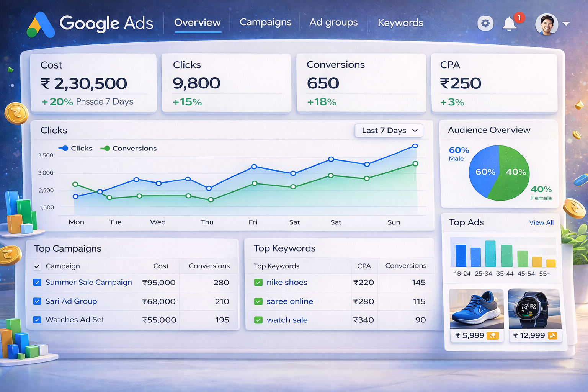This screenshot has height=392, width=588.
Task: Click the user profile avatar
Action: (x=546, y=24)
